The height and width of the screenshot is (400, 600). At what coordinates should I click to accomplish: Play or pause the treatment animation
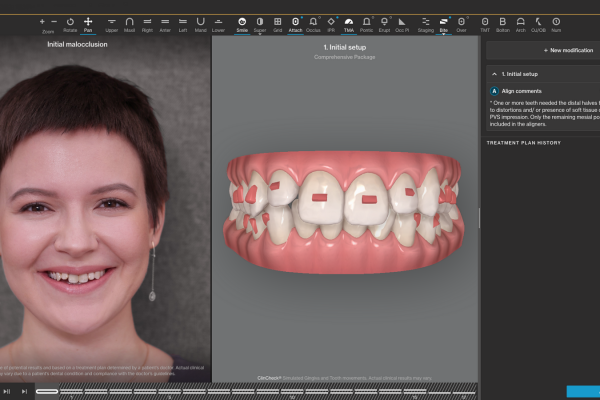[7, 391]
